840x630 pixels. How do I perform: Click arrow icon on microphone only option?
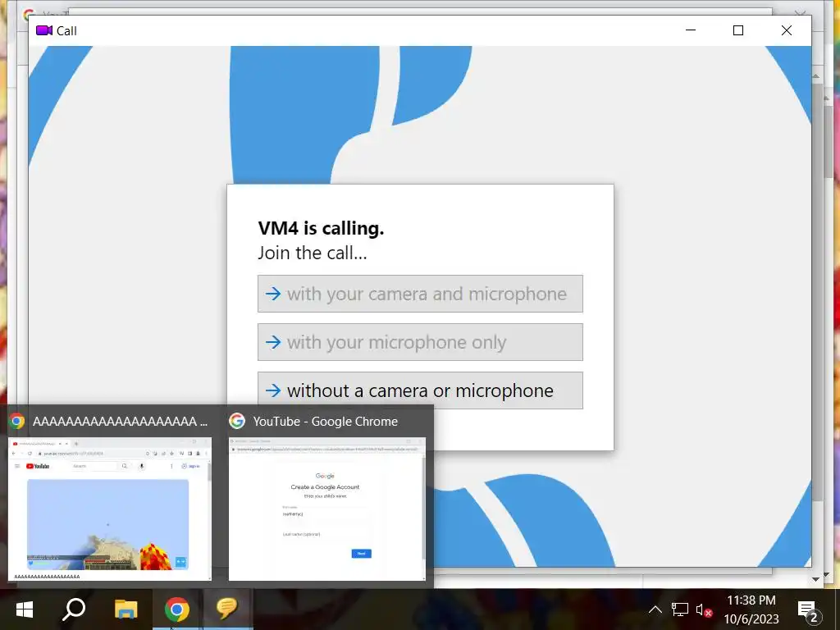pyautogui.click(x=273, y=342)
